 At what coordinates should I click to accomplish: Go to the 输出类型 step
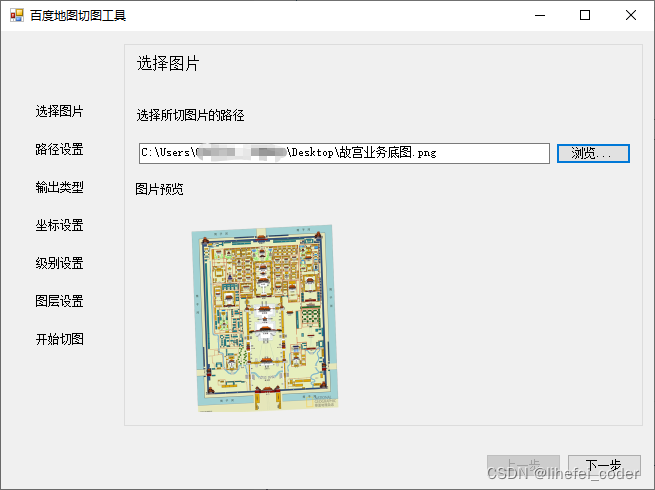pyautogui.click(x=59, y=187)
